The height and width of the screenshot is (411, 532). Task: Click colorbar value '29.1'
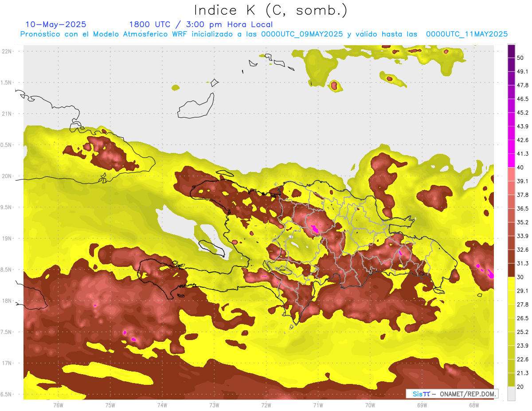[523, 291]
